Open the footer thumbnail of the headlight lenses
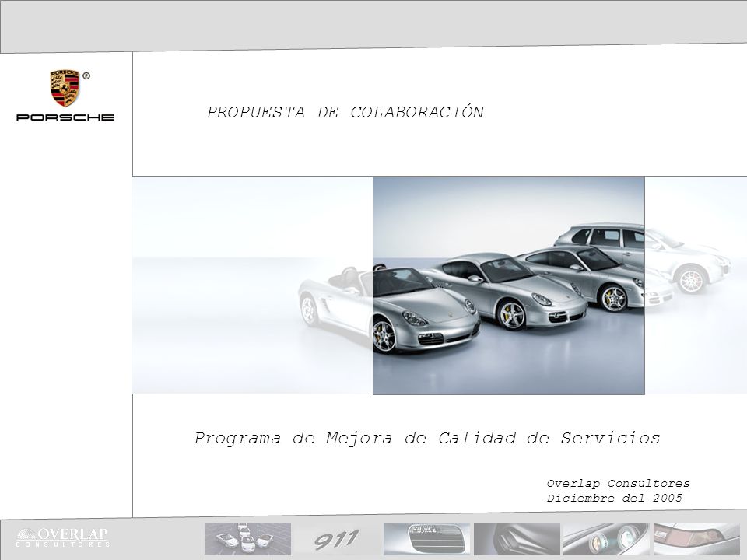The image size is (747, 560). point(606,538)
